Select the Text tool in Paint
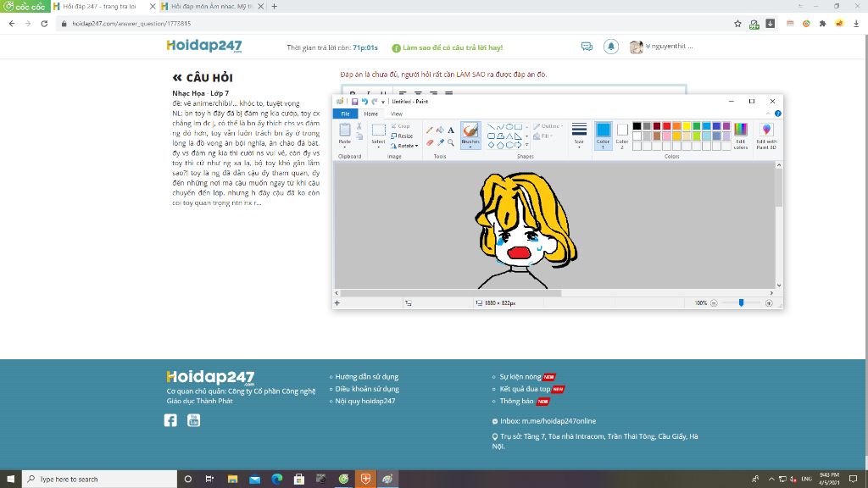 pos(450,130)
